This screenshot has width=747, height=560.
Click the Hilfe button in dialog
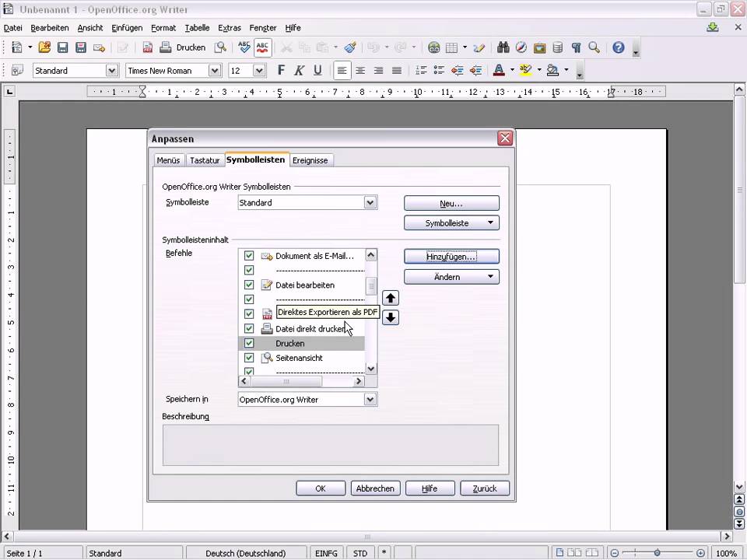430,488
